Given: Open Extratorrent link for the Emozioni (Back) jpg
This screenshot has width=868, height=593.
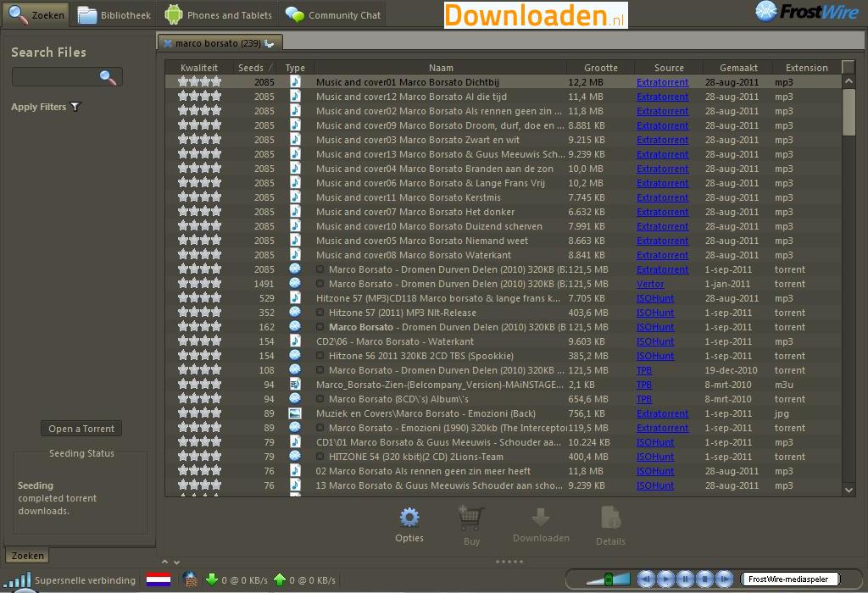Looking at the screenshot, I should [662, 413].
